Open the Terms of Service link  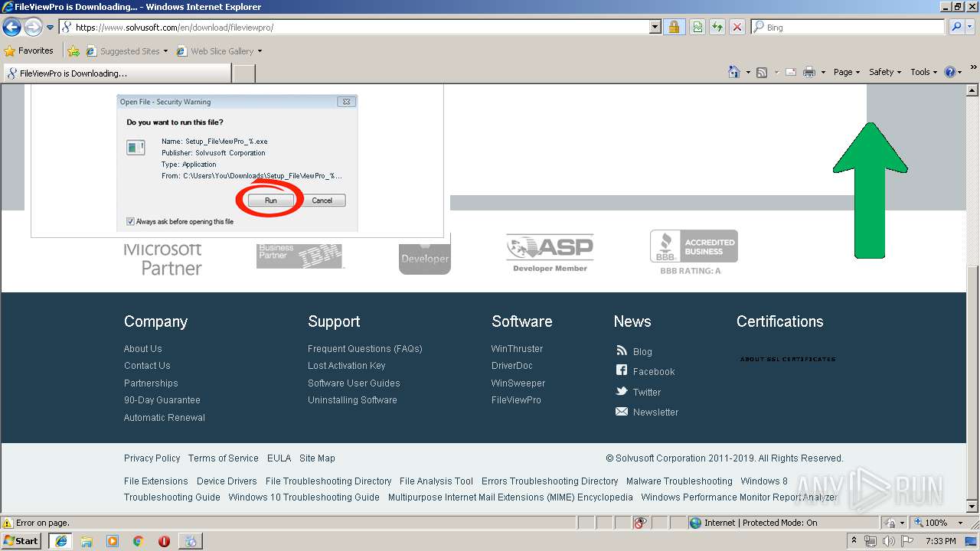click(224, 458)
